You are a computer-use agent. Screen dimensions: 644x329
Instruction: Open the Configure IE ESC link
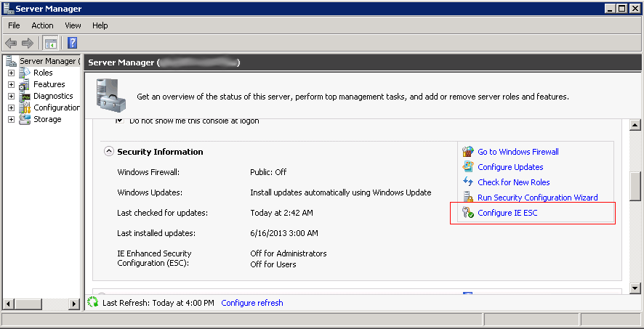[507, 213]
